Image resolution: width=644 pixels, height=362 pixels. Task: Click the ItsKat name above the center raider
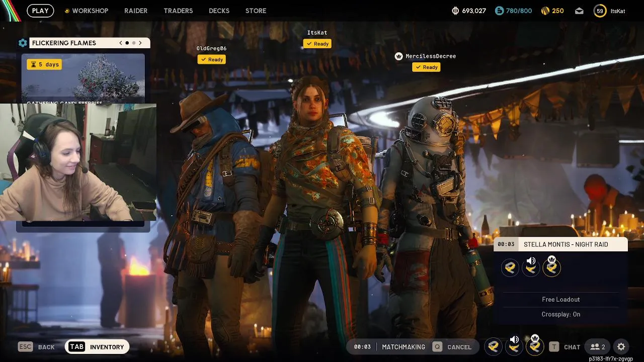(317, 33)
